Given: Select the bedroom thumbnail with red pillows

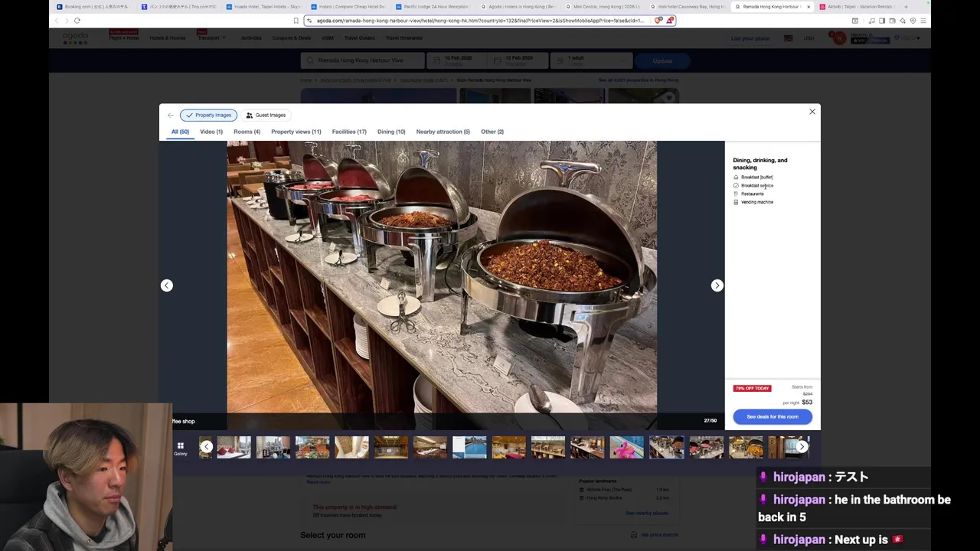Looking at the screenshot, I should (x=234, y=447).
